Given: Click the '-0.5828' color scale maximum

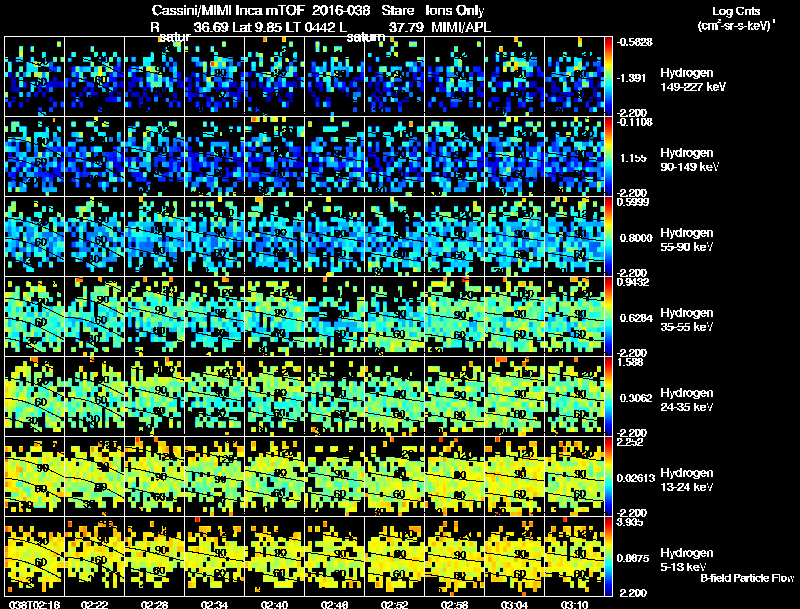Looking at the screenshot, I should (x=635, y=42).
